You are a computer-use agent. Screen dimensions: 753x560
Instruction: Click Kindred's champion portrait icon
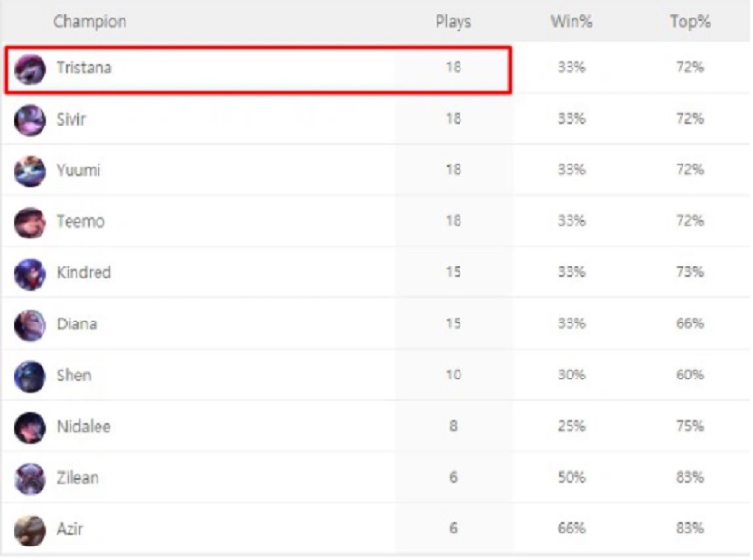pyautogui.click(x=30, y=273)
